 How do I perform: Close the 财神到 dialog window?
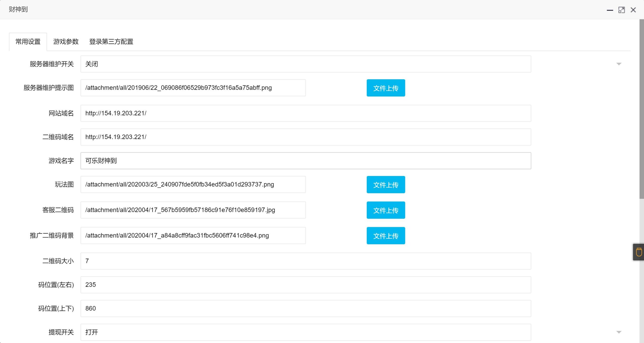tap(633, 10)
